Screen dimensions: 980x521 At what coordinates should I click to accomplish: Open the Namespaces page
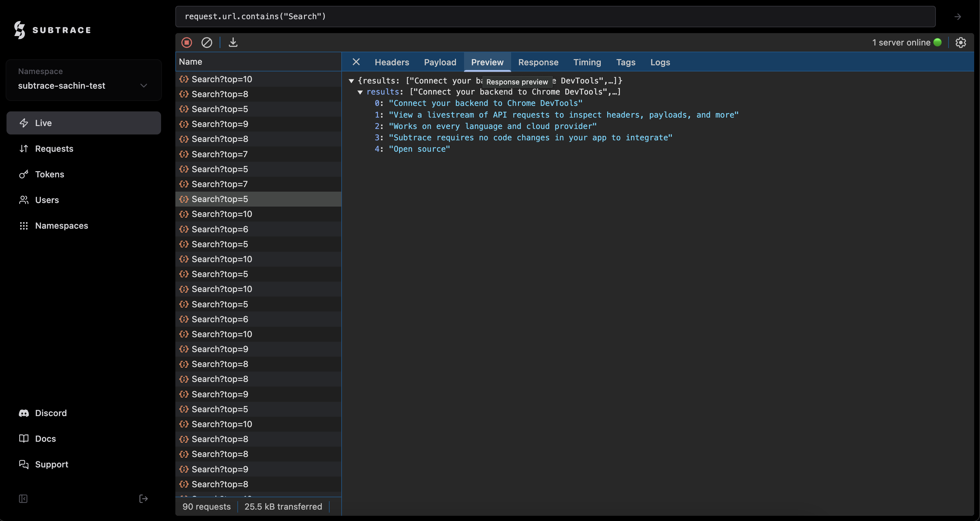click(84, 226)
